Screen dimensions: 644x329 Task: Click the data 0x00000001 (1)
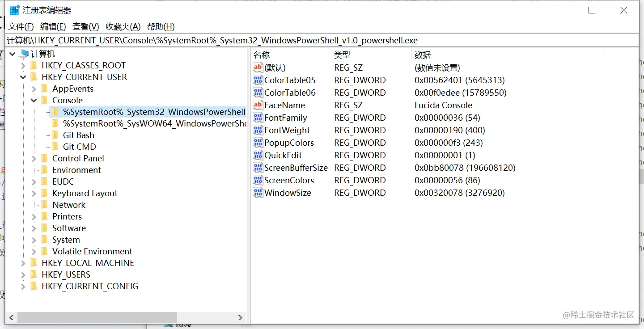pos(445,155)
